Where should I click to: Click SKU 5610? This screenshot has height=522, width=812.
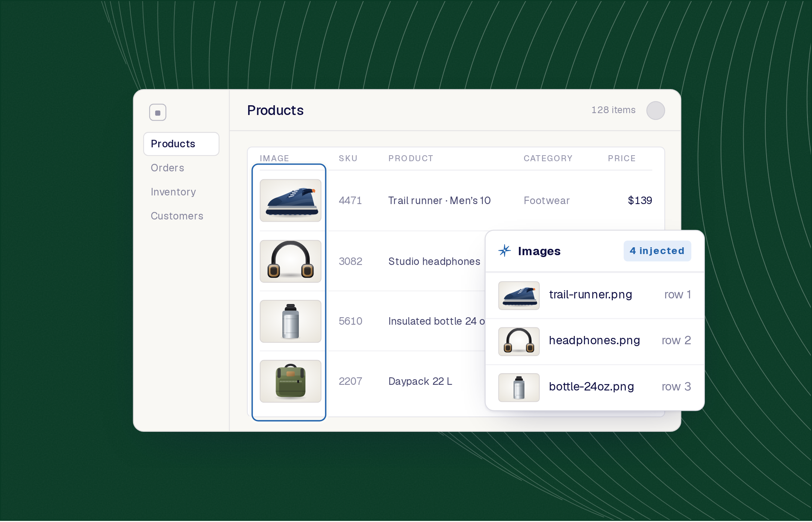click(x=350, y=321)
